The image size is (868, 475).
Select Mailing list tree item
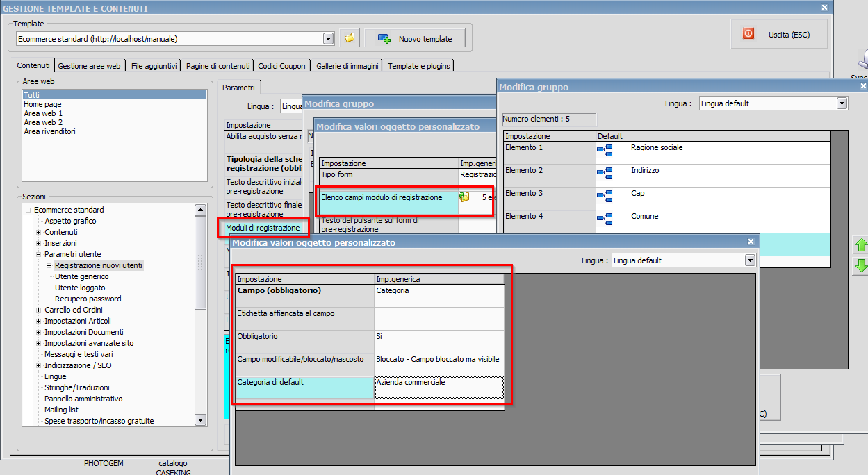[62, 410]
